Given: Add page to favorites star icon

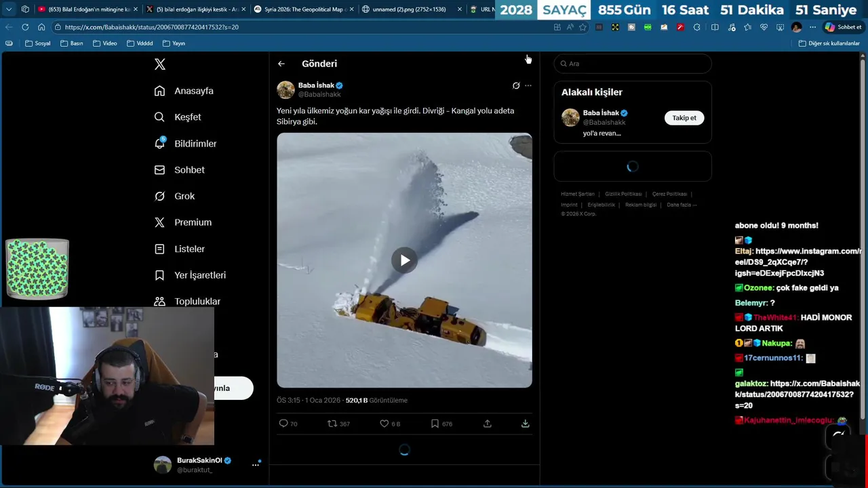Looking at the screenshot, I should click(x=583, y=27).
